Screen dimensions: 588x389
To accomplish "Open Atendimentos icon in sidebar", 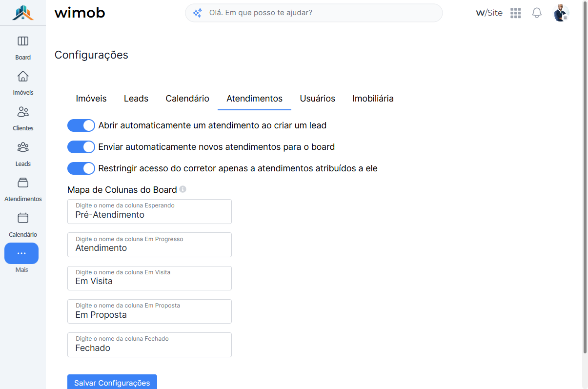I will tap(23, 183).
